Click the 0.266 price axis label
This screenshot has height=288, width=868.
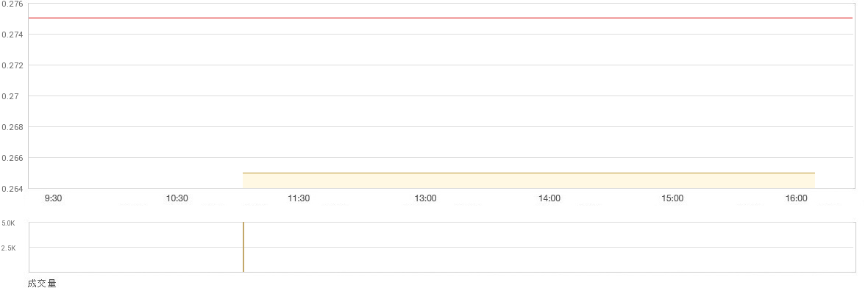coord(13,158)
